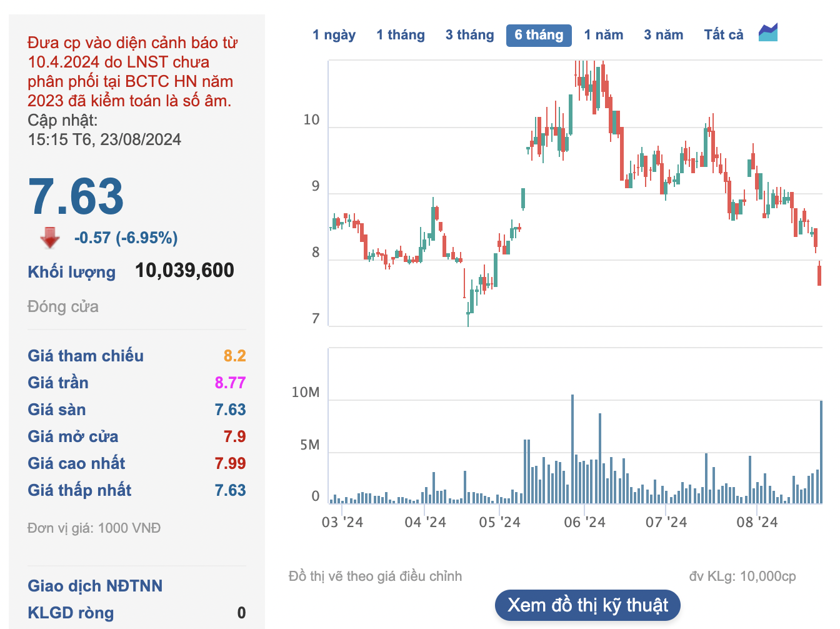The width and height of the screenshot is (840, 629).
Task: Click the opening price value 7.9
Action: (x=235, y=436)
